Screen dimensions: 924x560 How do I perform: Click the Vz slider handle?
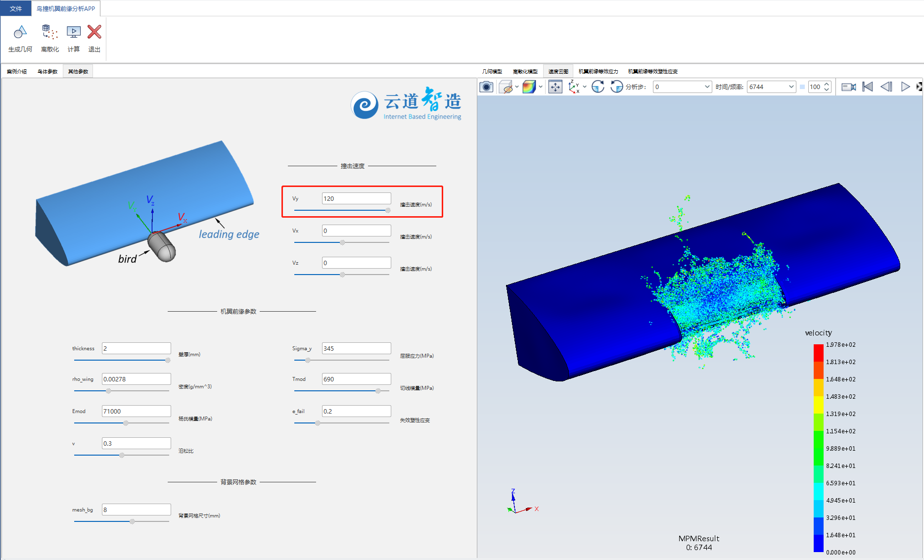pyautogui.click(x=342, y=275)
